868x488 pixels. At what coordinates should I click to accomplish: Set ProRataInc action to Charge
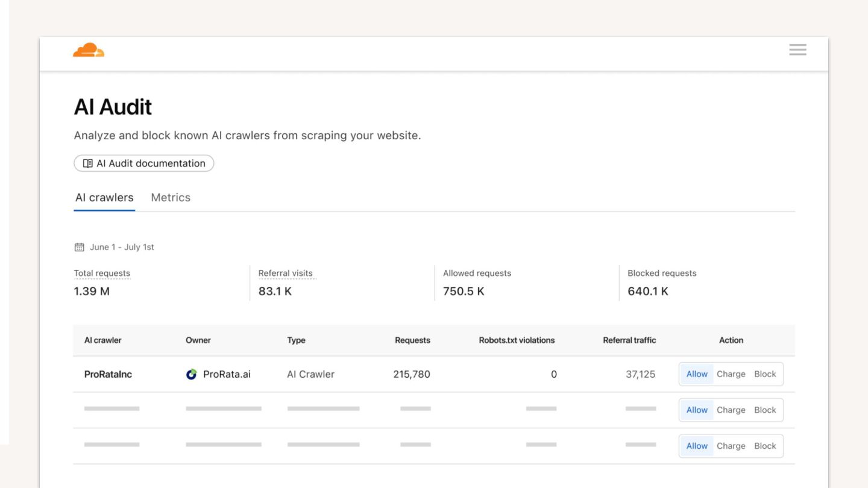(x=731, y=374)
